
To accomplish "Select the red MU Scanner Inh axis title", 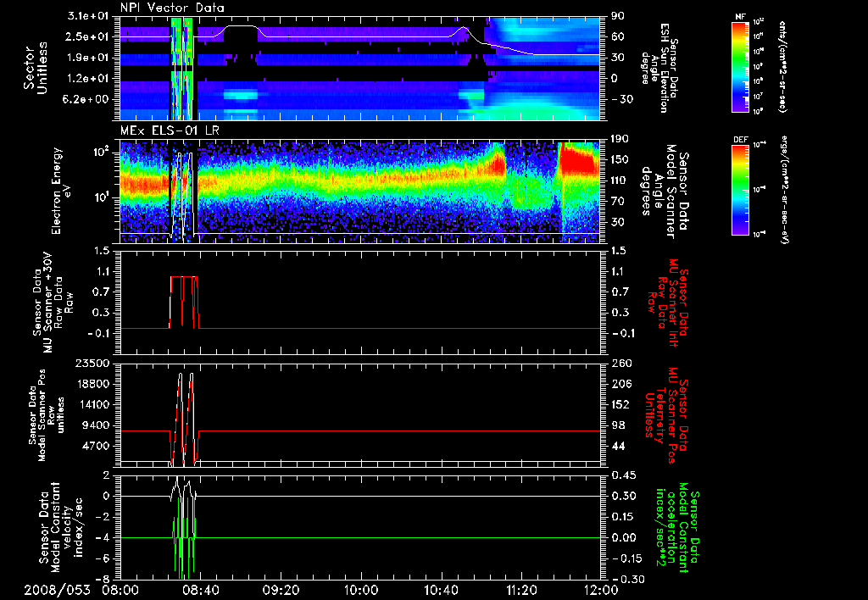I will pos(666,303).
